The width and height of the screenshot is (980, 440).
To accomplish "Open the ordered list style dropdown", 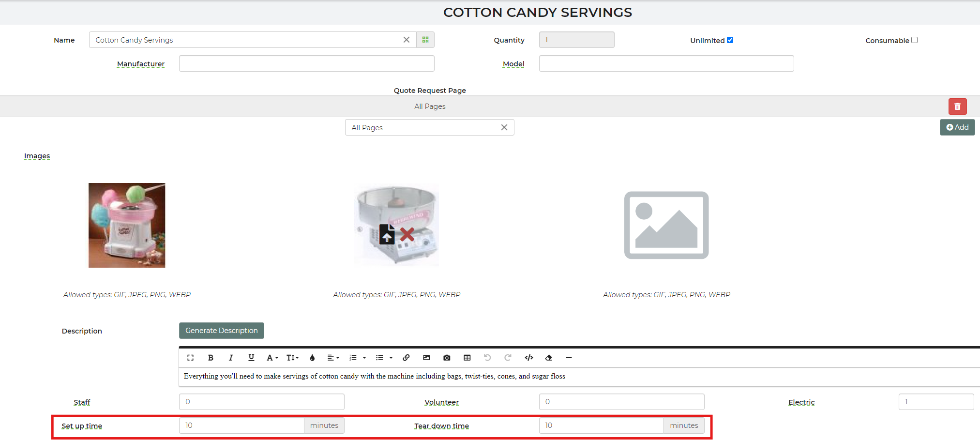I will (364, 358).
